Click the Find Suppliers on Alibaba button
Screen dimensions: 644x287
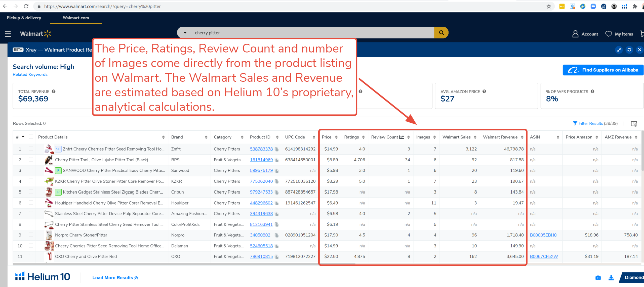click(603, 70)
